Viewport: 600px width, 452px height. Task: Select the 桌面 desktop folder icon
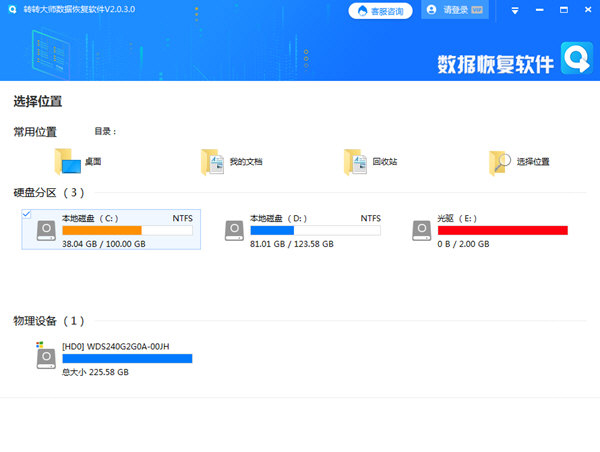[x=68, y=161]
